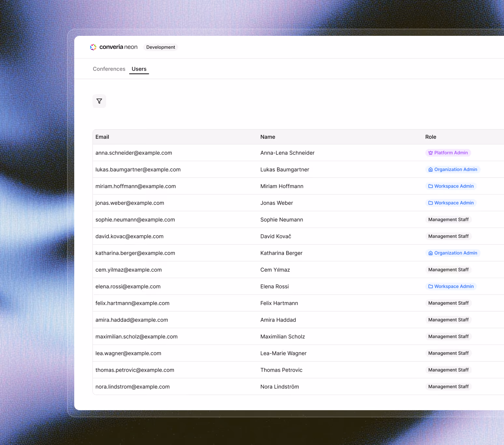The height and width of the screenshot is (445, 504).
Task: Click the name Lukas Baumgartner
Action: 285,169
